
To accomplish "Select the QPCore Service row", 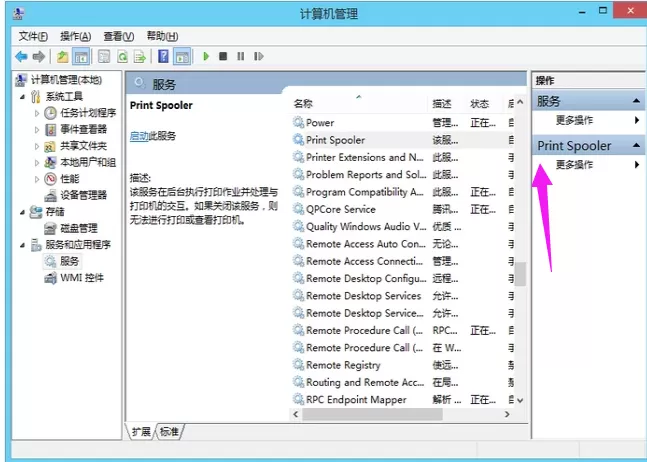I will pos(402,209).
